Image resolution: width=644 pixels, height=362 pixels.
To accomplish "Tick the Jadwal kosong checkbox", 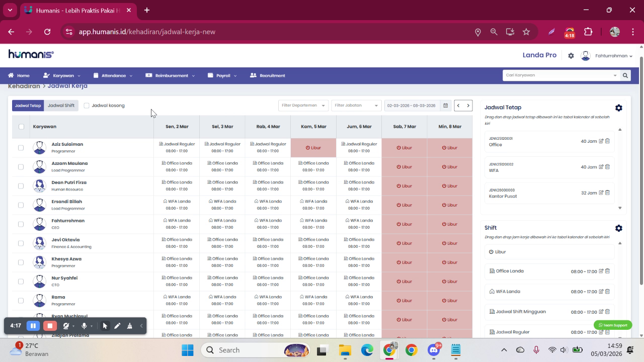I will pos(87,106).
